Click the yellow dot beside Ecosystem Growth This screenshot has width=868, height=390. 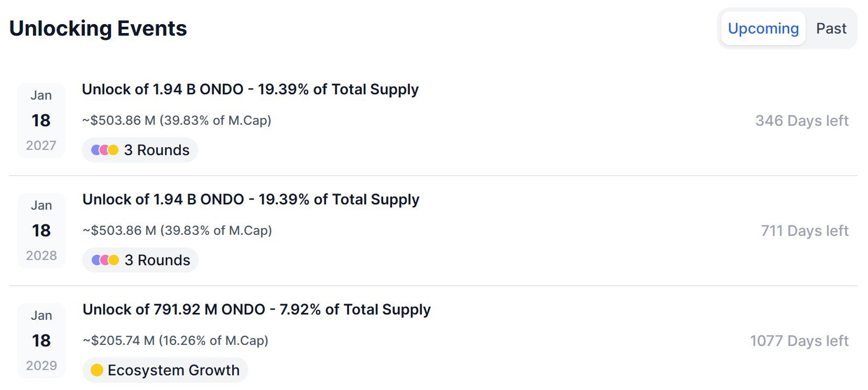(96, 370)
